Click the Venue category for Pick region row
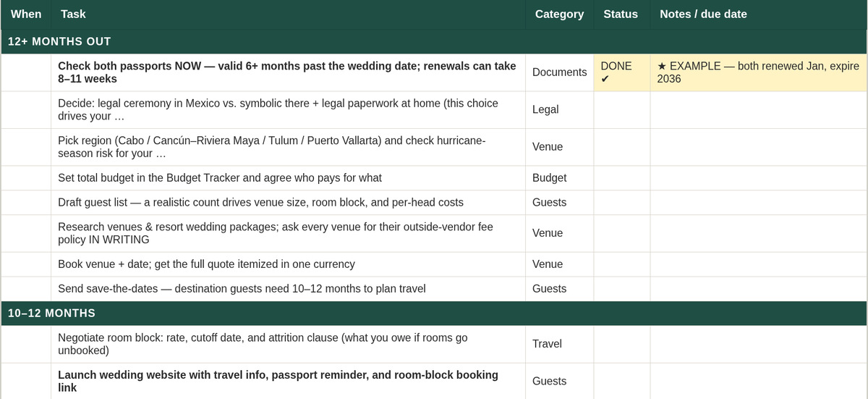This screenshot has width=868, height=399. pos(560,147)
